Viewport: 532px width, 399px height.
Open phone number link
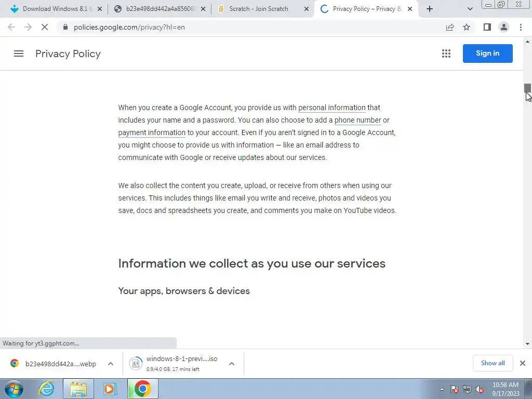(x=357, y=120)
